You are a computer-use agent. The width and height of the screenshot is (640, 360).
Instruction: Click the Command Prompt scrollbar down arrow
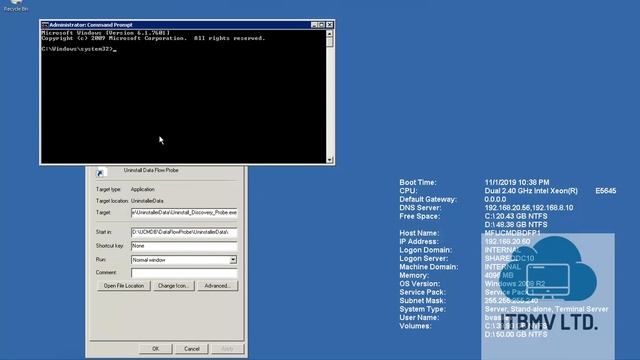pyautogui.click(x=329, y=160)
